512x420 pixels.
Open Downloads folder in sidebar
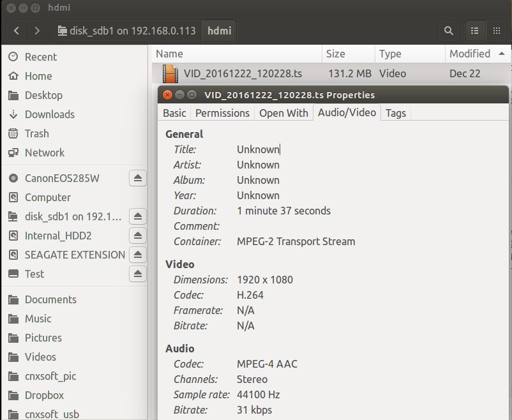(x=50, y=114)
